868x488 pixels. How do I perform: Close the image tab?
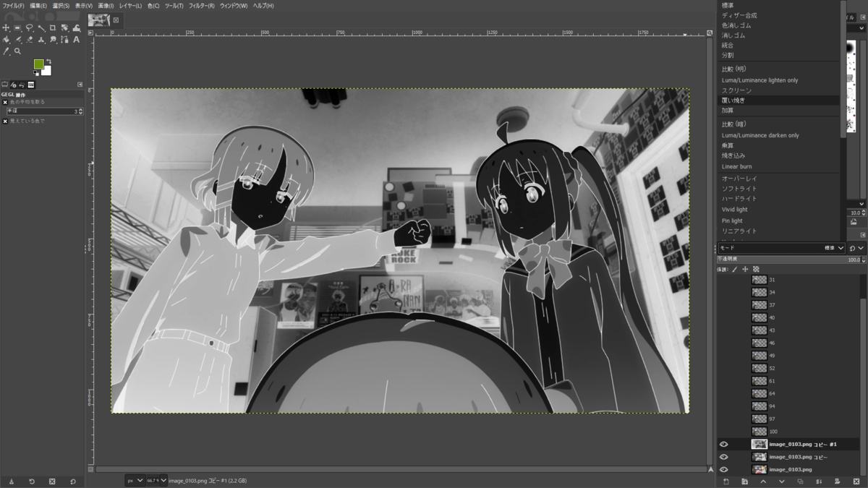[116, 20]
